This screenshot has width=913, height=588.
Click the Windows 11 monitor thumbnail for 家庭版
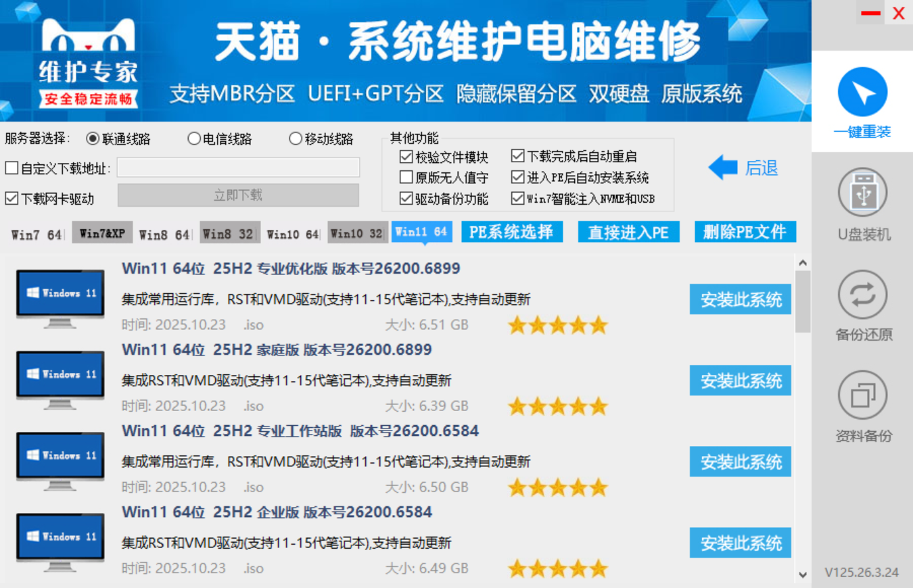pyautogui.click(x=60, y=380)
